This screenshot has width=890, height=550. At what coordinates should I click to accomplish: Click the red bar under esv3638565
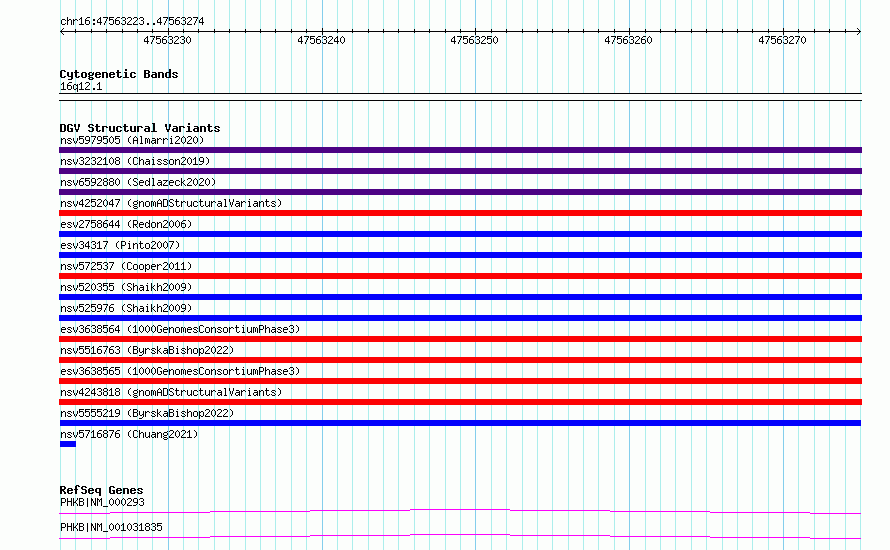pos(460,381)
